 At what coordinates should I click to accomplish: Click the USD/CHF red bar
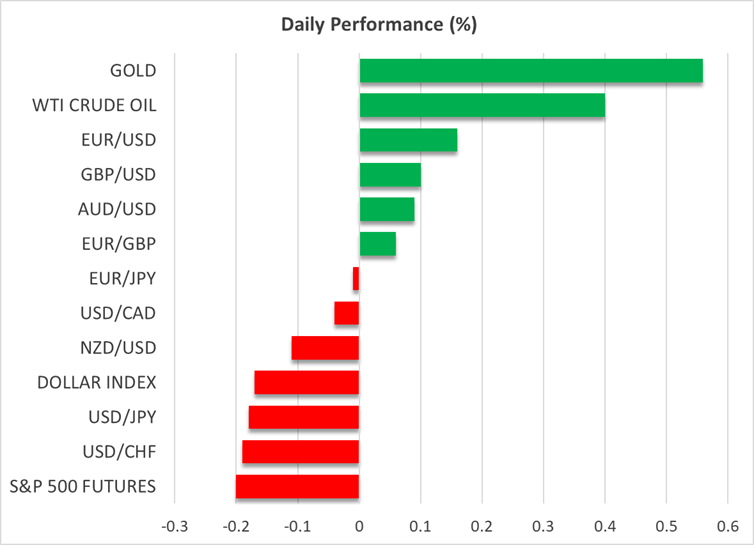(x=300, y=452)
